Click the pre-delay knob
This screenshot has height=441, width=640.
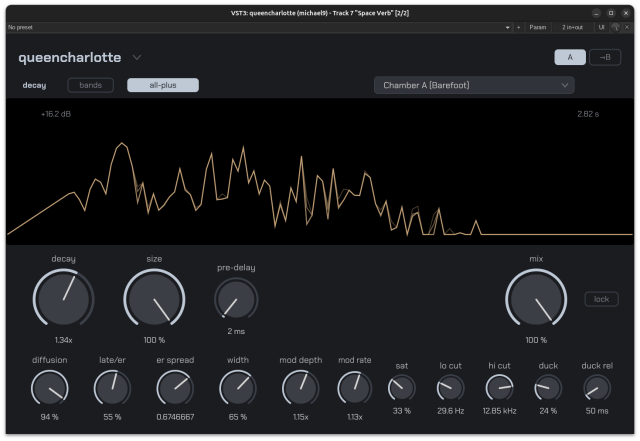tap(236, 299)
